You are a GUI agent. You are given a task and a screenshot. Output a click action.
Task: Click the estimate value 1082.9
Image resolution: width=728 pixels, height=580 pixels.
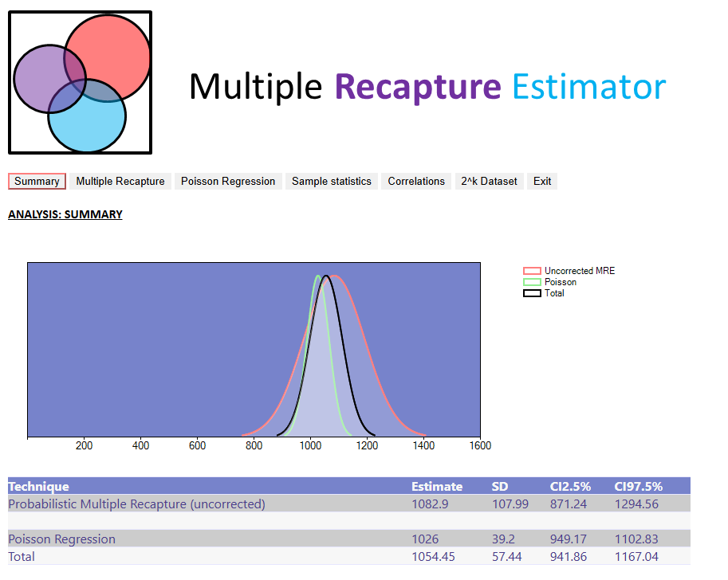tap(430, 504)
